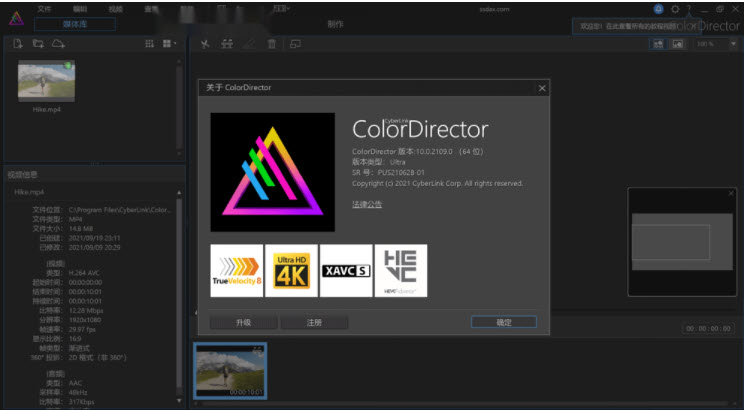The image size is (744, 410).
Task: Click the import media file icon
Action: point(18,44)
